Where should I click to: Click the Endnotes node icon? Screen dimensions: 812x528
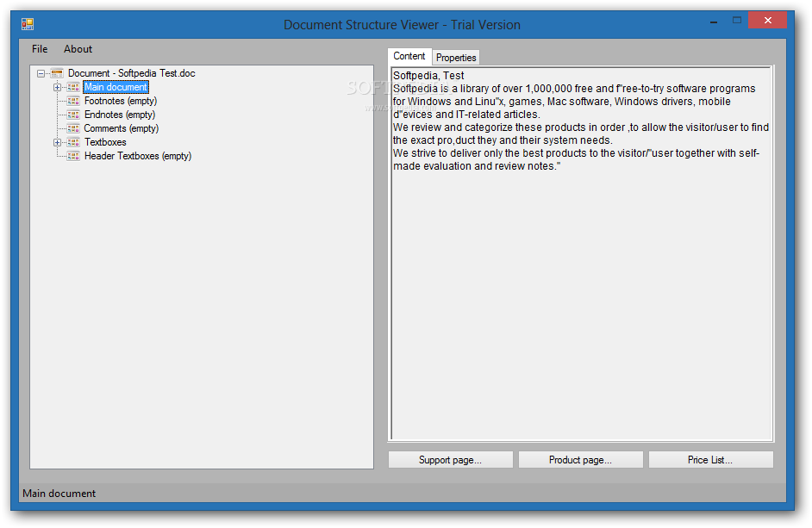tap(73, 115)
